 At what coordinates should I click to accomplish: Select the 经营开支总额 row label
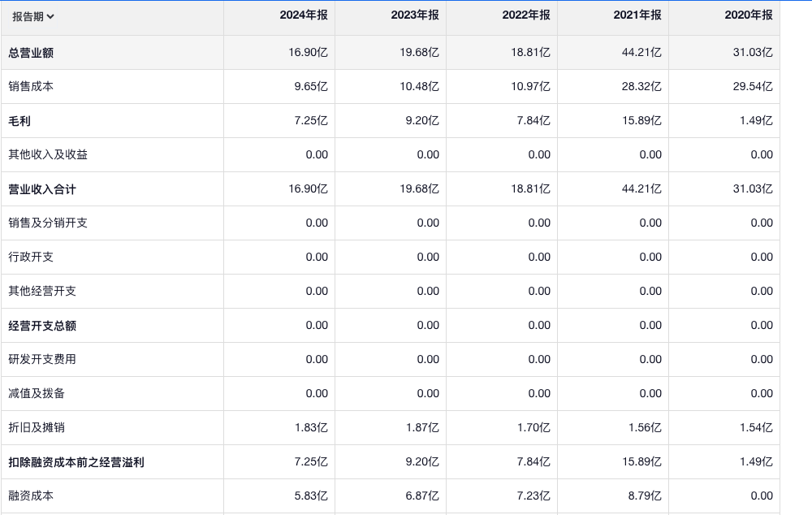point(42,326)
